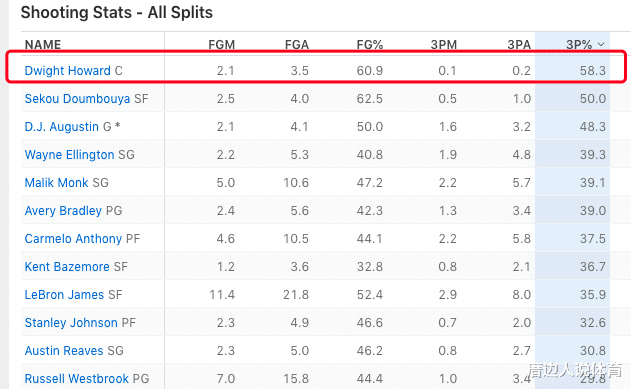Screen dimensions: 631x389
Task: Sort by FGA column header
Action: 297,45
